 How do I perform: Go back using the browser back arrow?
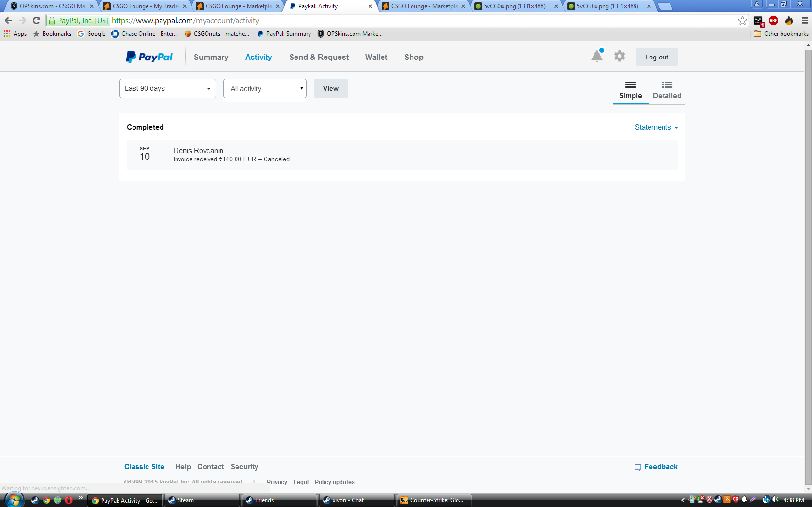click(8, 20)
